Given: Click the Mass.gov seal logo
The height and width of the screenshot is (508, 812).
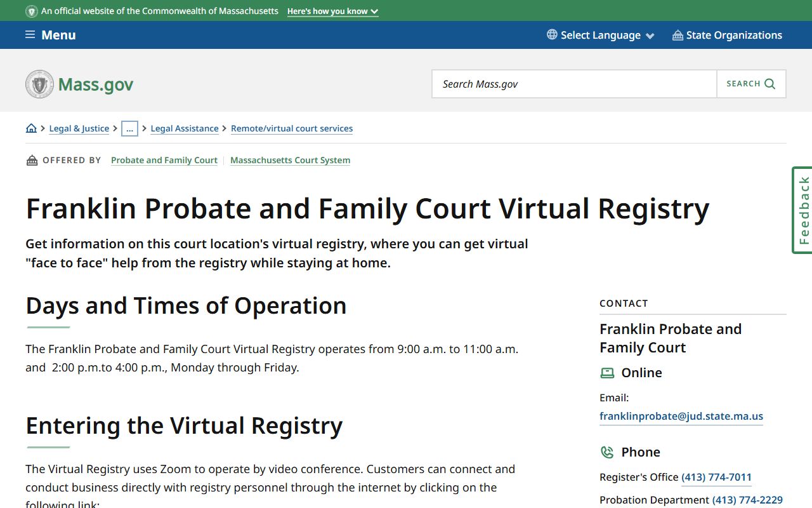Looking at the screenshot, I should 39,84.
